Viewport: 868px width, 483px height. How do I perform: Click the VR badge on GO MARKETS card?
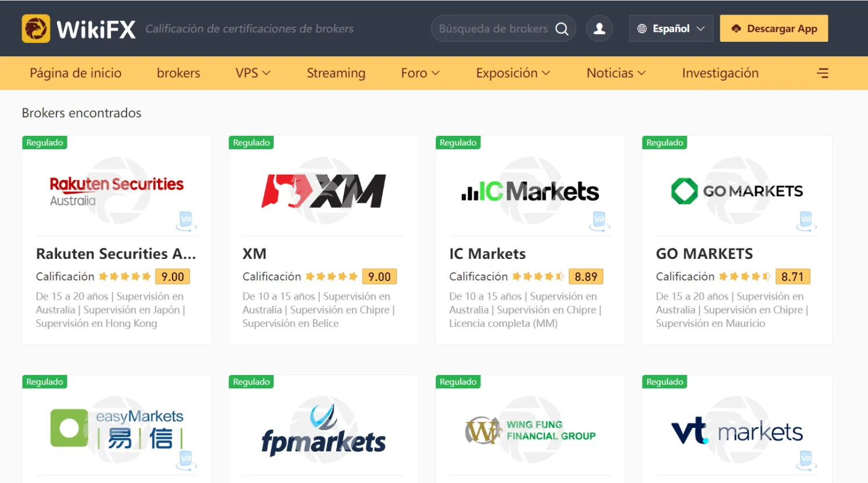pos(806,221)
